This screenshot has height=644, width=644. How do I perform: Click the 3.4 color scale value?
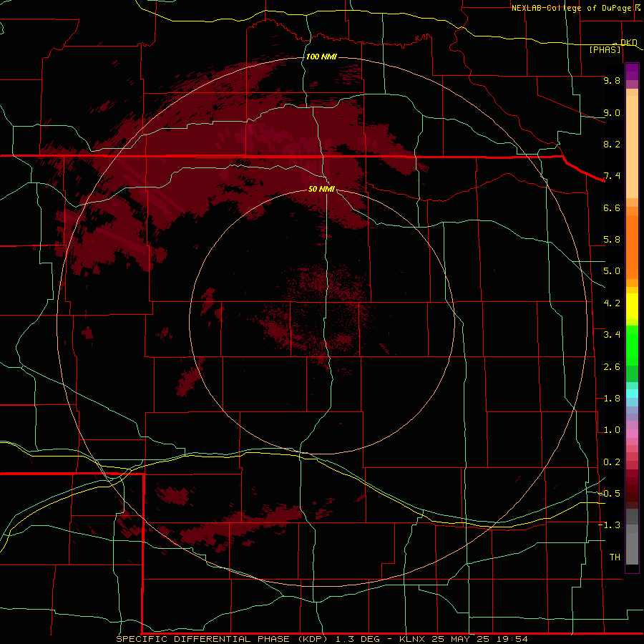click(612, 335)
